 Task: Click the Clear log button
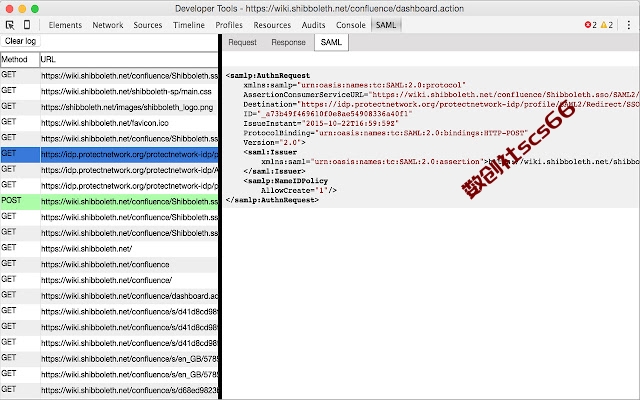click(x=20, y=41)
